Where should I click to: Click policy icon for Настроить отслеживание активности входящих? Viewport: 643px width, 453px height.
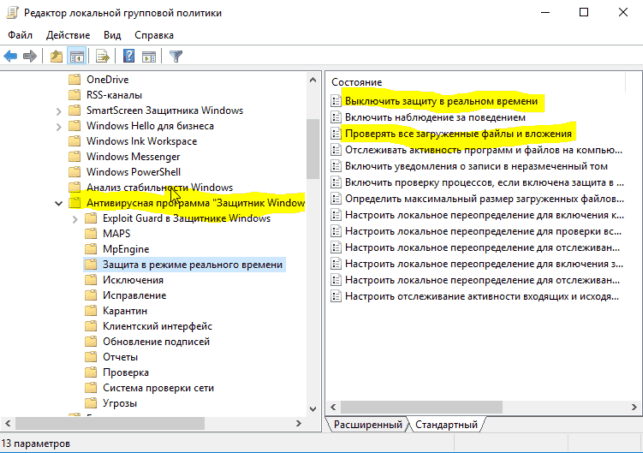click(336, 296)
